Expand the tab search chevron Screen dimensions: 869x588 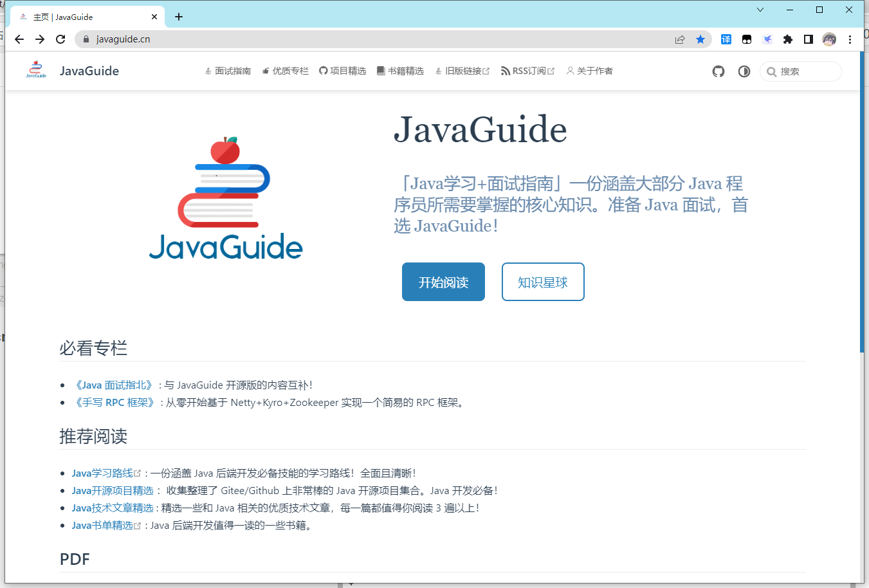point(760,10)
